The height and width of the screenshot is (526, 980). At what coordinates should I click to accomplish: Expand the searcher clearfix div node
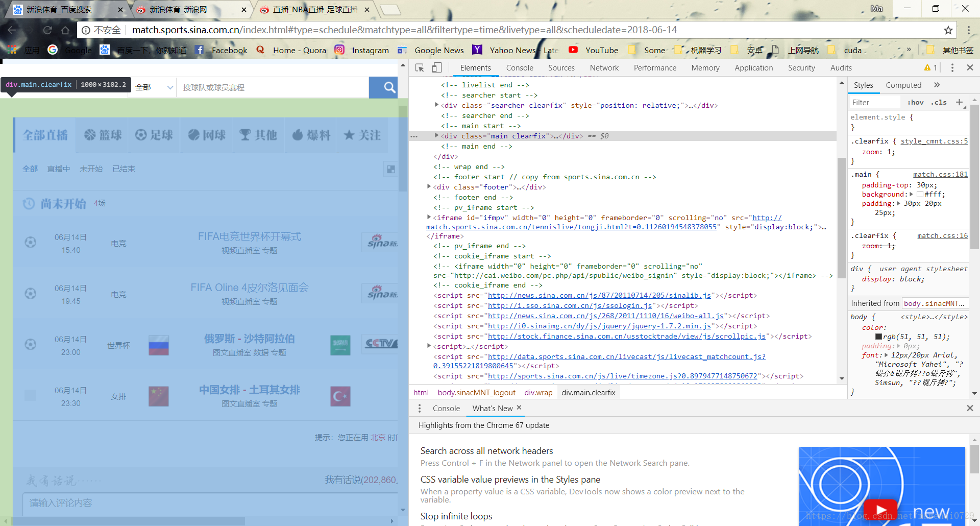(x=436, y=105)
